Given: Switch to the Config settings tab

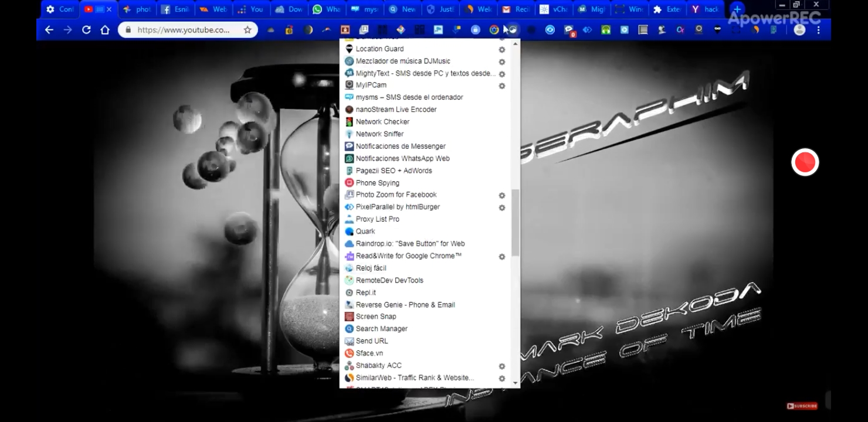Looking at the screenshot, I should pos(60,9).
